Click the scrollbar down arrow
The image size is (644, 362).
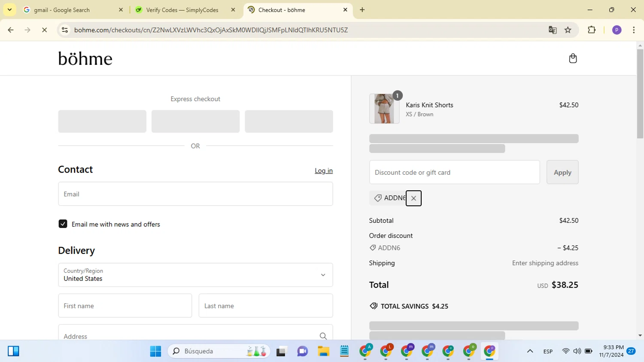[x=640, y=336]
